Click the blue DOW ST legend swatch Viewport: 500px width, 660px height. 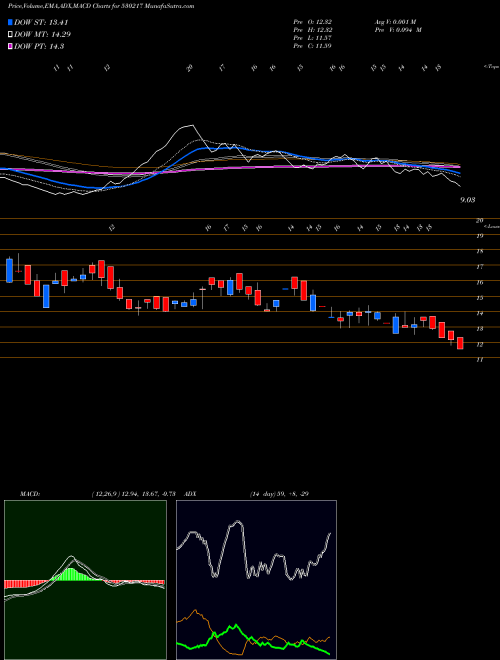(10, 22)
